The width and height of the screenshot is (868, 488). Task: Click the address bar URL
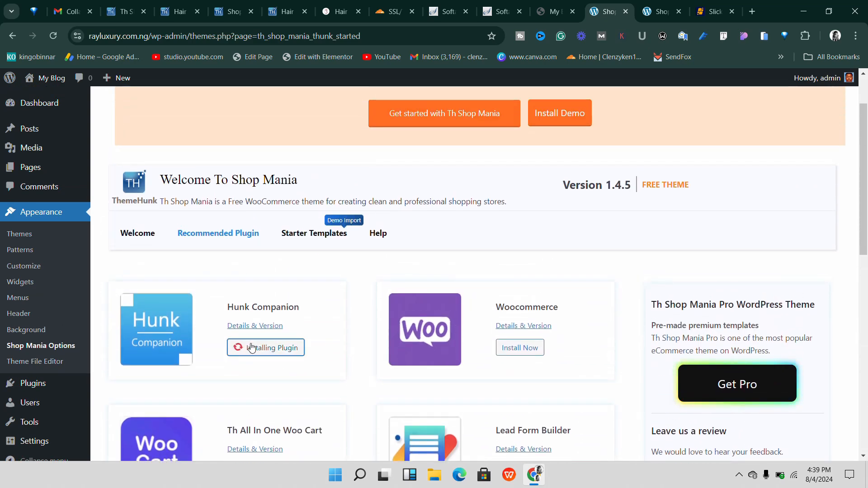tap(224, 36)
